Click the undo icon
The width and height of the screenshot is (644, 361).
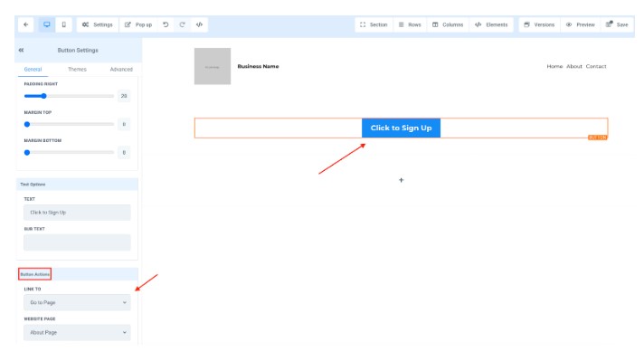[x=166, y=24]
